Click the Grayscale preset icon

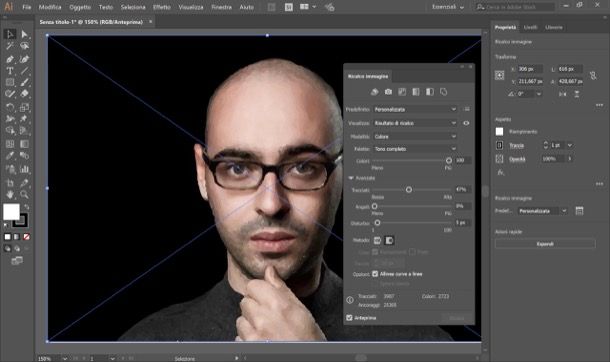click(416, 92)
